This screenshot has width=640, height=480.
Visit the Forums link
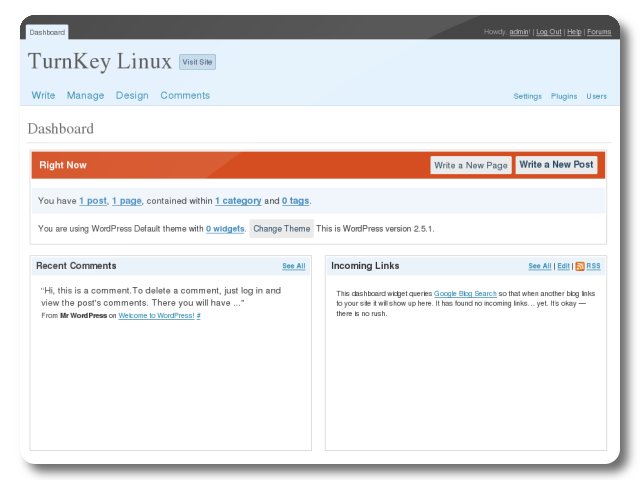(599, 32)
